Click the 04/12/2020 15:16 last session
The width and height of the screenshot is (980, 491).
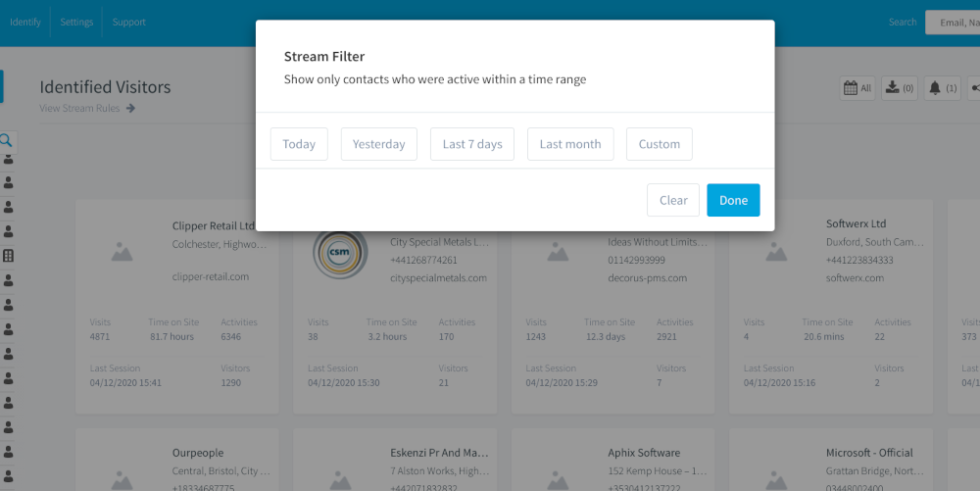pos(779,383)
